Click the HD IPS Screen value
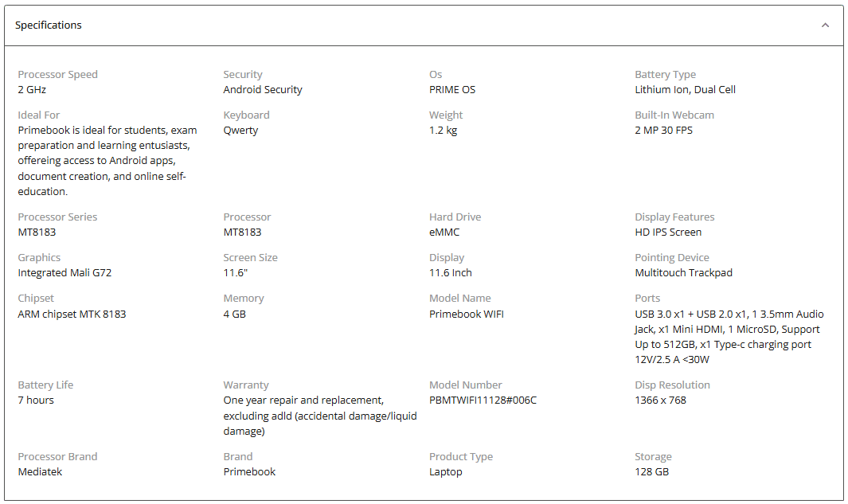The height and width of the screenshot is (504, 848). [668, 232]
